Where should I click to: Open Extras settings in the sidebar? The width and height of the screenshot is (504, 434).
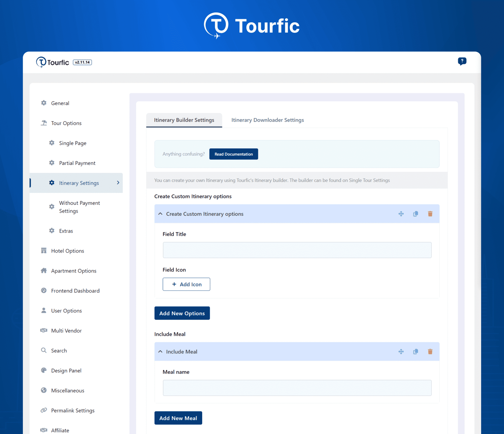[x=66, y=231]
